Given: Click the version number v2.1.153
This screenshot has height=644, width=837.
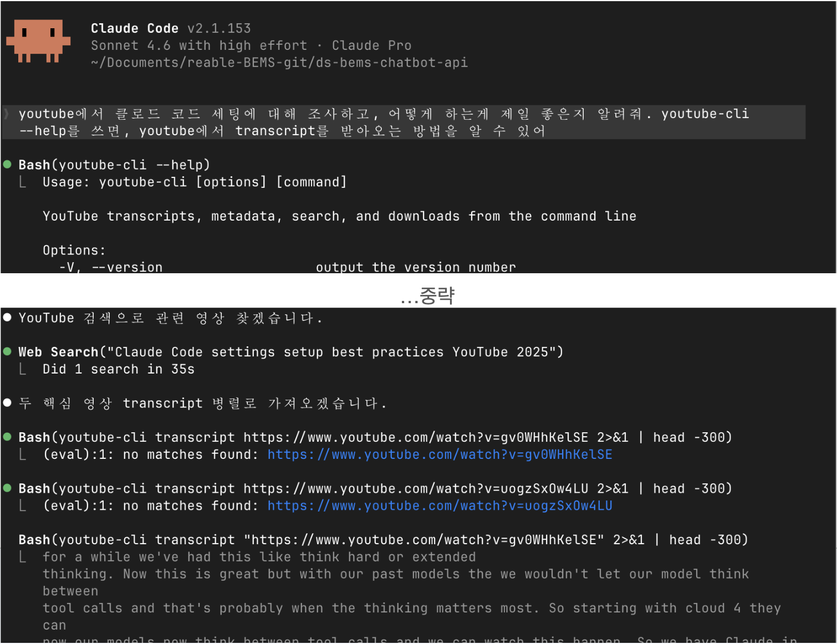Looking at the screenshot, I should click(x=219, y=28).
